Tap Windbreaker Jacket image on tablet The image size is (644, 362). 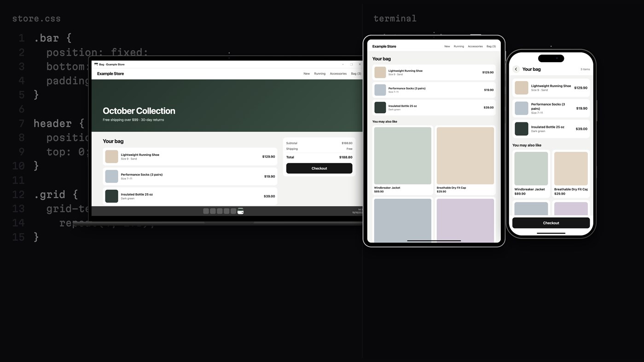click(x=403, y=156)
